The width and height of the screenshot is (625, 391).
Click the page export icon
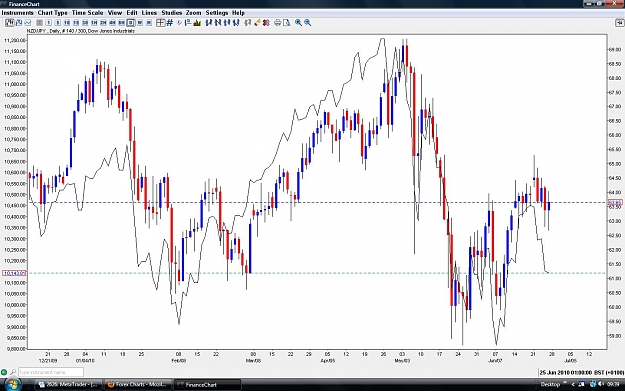[287, 23]
